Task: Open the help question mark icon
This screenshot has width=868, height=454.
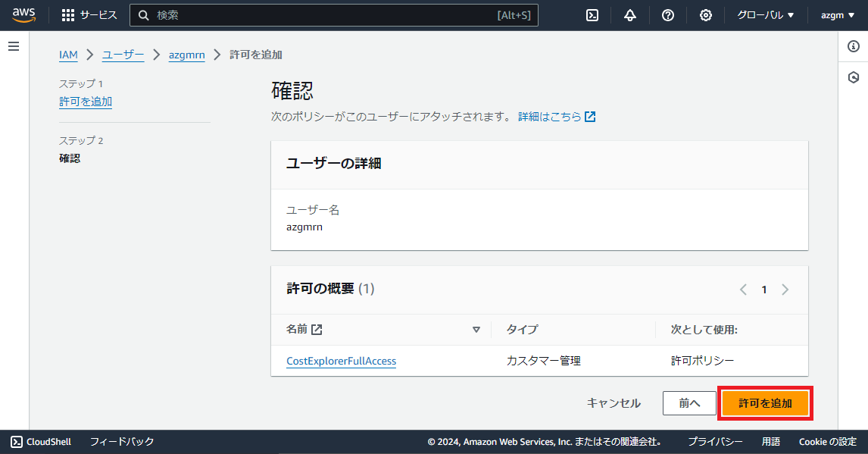Action: point(667,15)
